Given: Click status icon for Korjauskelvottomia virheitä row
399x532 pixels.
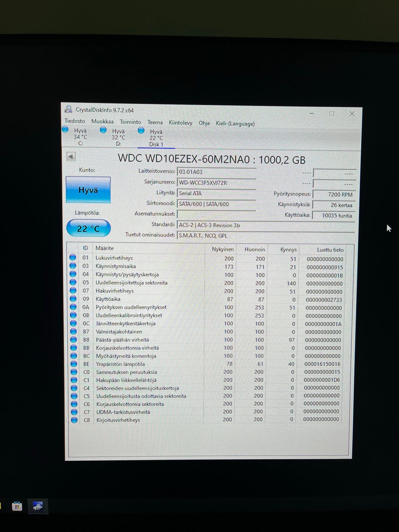Looking at the screenshot, I should (74, 347).
